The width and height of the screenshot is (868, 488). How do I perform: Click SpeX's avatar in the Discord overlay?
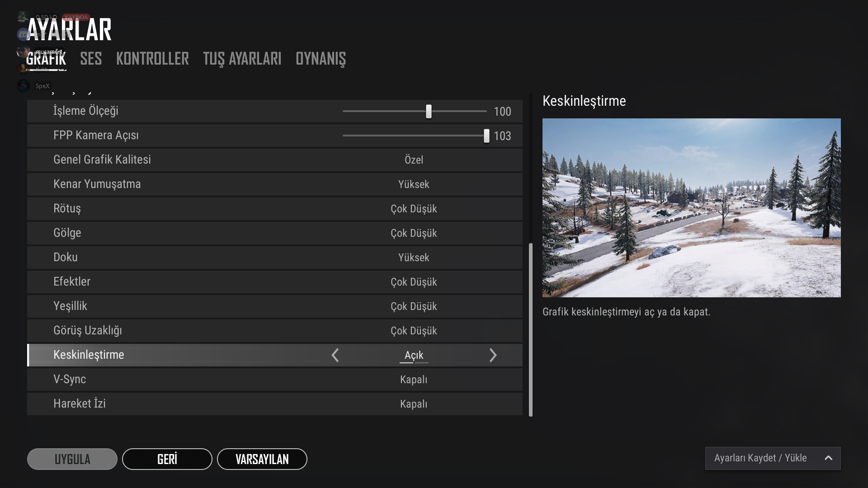coord(23,86)
